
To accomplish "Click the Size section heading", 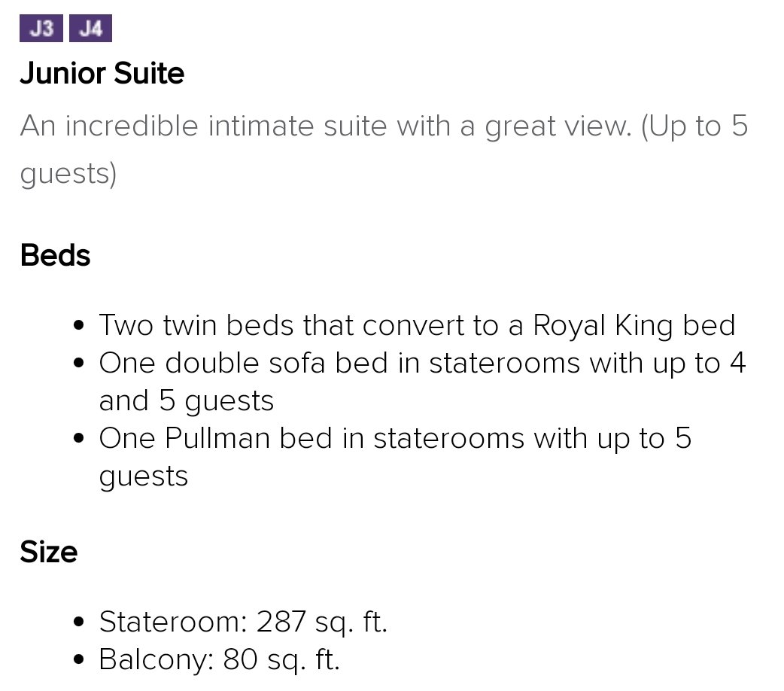I will point(48,552).
